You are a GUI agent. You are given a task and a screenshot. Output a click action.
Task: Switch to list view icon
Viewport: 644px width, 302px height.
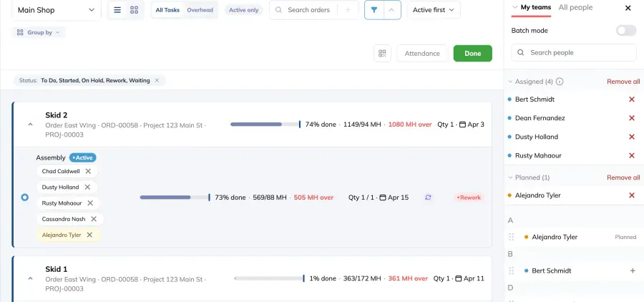click(117, 10)
